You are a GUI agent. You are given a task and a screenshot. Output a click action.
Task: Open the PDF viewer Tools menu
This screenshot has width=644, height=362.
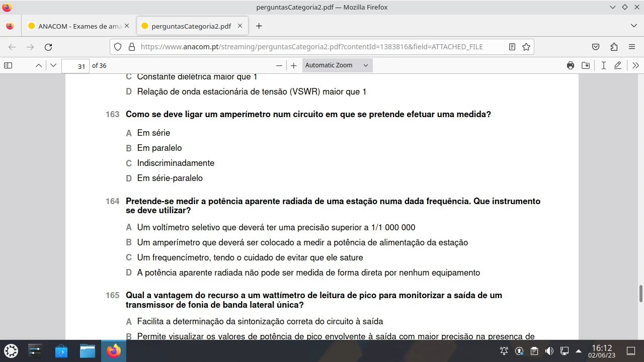[x=635, y=65]
